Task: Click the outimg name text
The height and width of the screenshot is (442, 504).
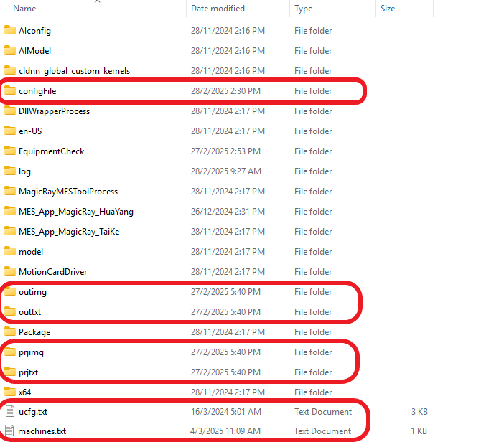Action: point(32,292)
